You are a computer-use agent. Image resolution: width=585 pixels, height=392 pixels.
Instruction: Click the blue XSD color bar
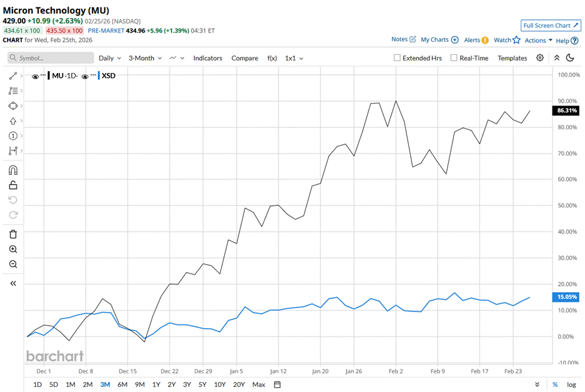[x=99, y=76]
